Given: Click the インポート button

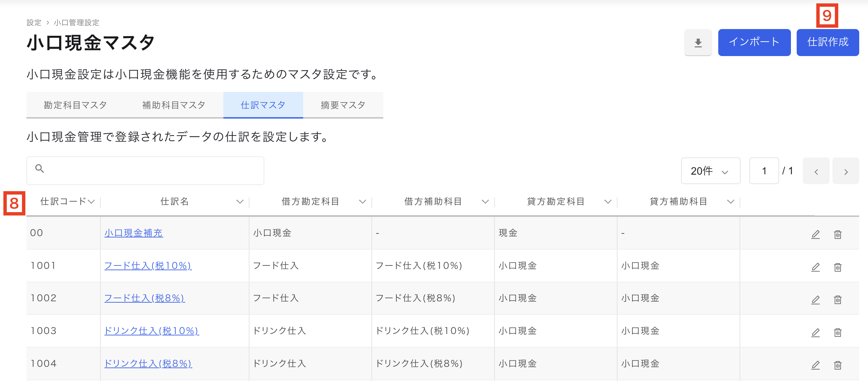Looking at the screenshot, I should coord(754,42).
